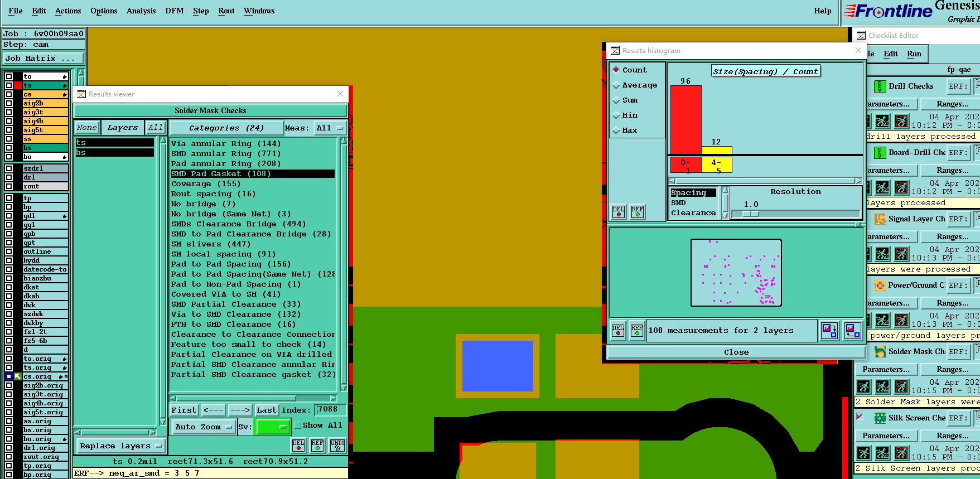980x479 pixels.
Task: Open the DFM menu
Action: [x=175, y=11]
